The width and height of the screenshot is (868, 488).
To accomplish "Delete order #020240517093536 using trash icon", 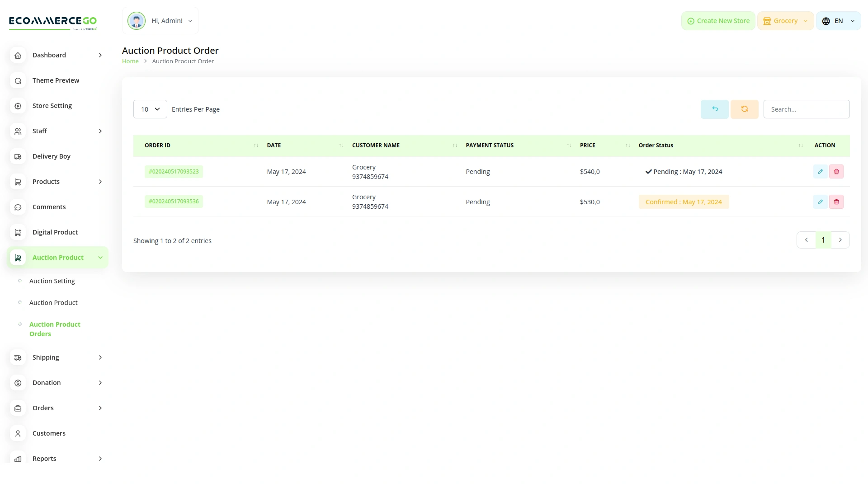I will pos(836,202).
